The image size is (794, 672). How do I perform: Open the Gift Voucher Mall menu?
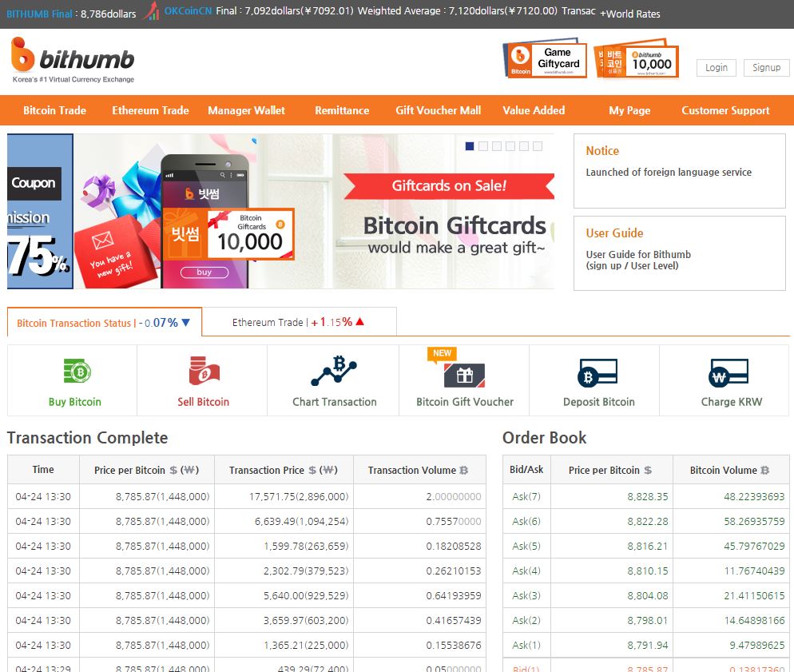[438, 111]
